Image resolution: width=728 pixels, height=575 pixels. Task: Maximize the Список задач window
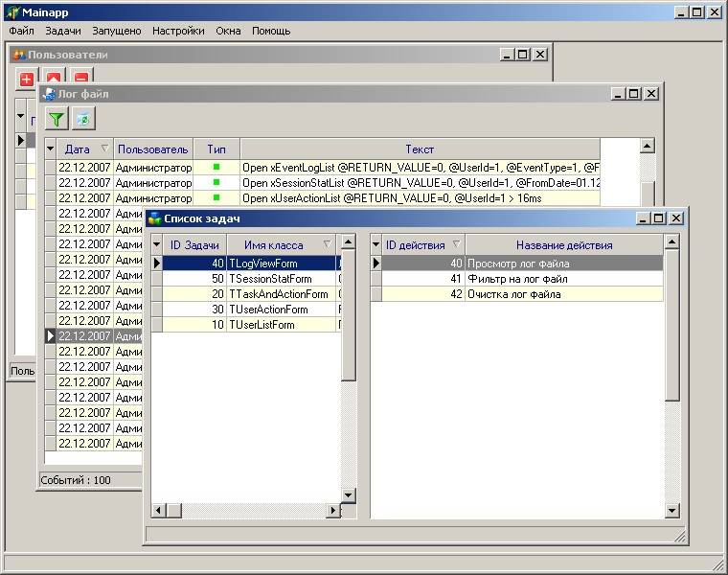659,218
